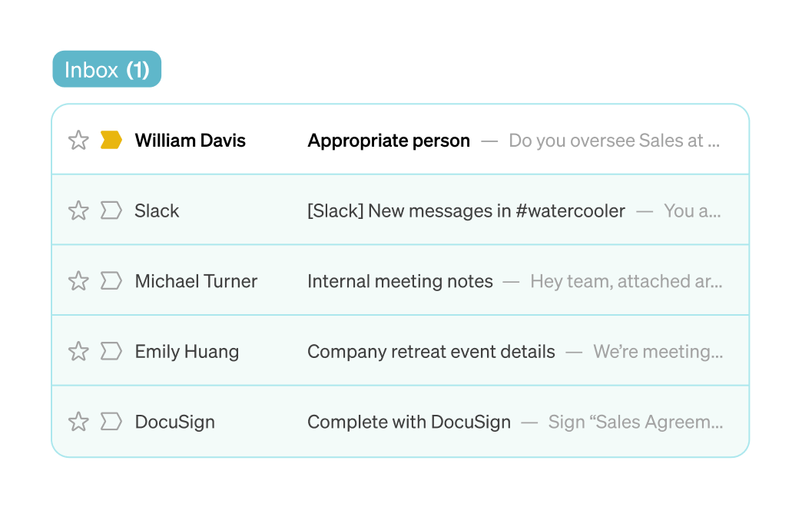Mark the Slack email as important

tap(111, 211)
